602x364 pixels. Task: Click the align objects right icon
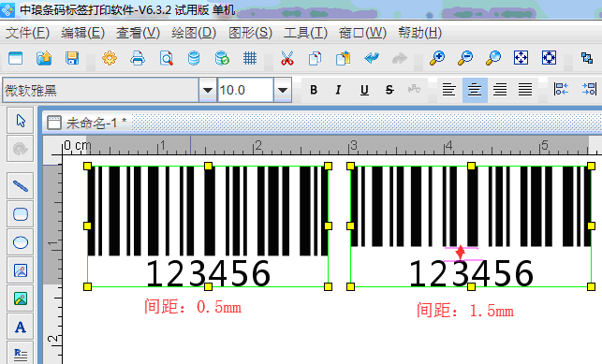(x=589, y=90)
